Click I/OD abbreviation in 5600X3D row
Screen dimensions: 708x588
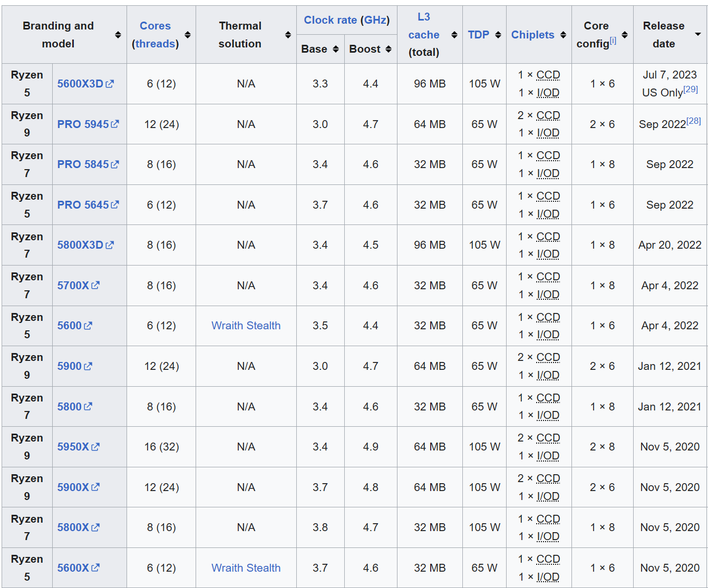coord(548,93)
